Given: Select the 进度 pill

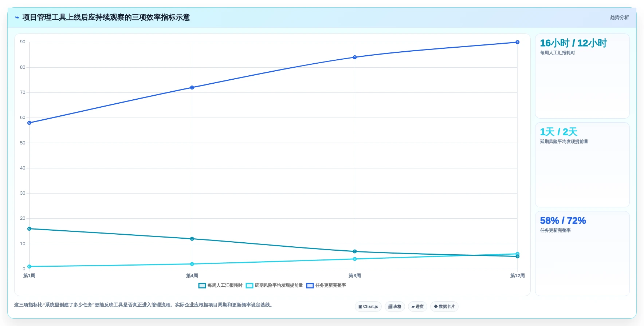Looking at the screenshot, I should [x=417, y=307].
